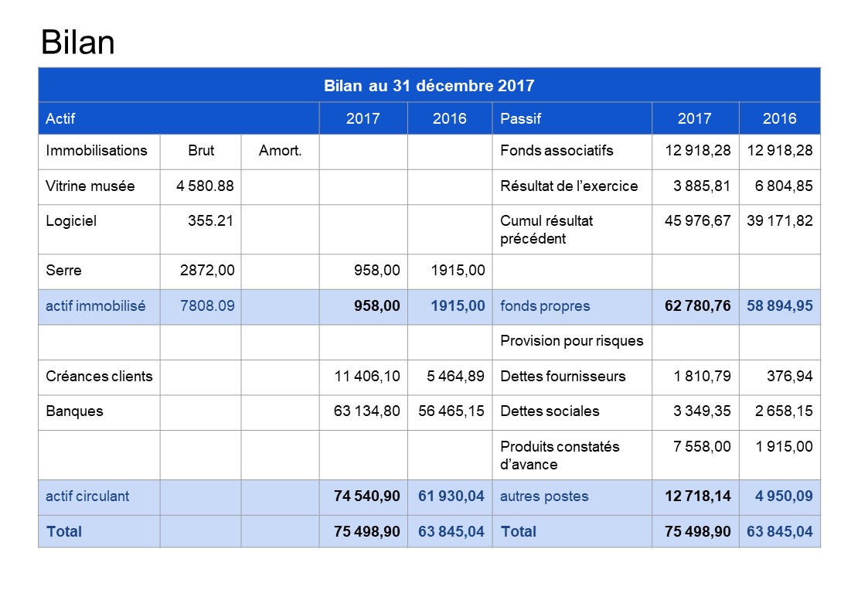
Task: Click the value "5 464,89"
Action: pos(455,377)
